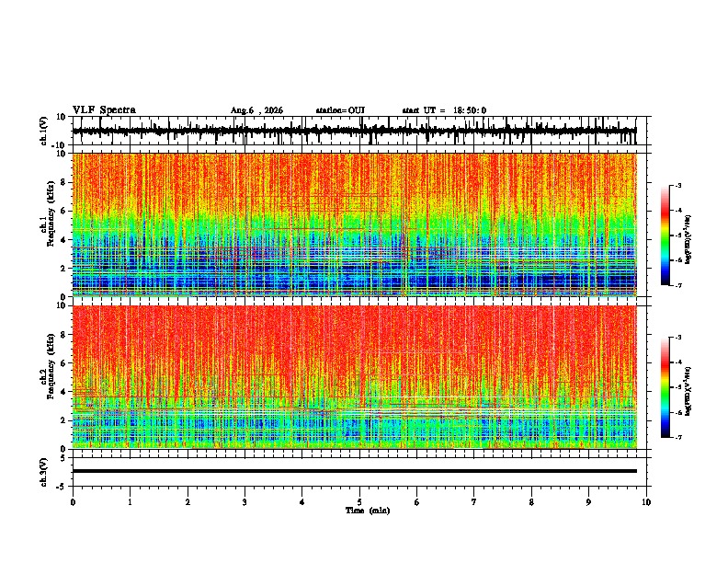
Task: Click the ch.1(V) waveform axis label
Action: click(x=44, y=131)
